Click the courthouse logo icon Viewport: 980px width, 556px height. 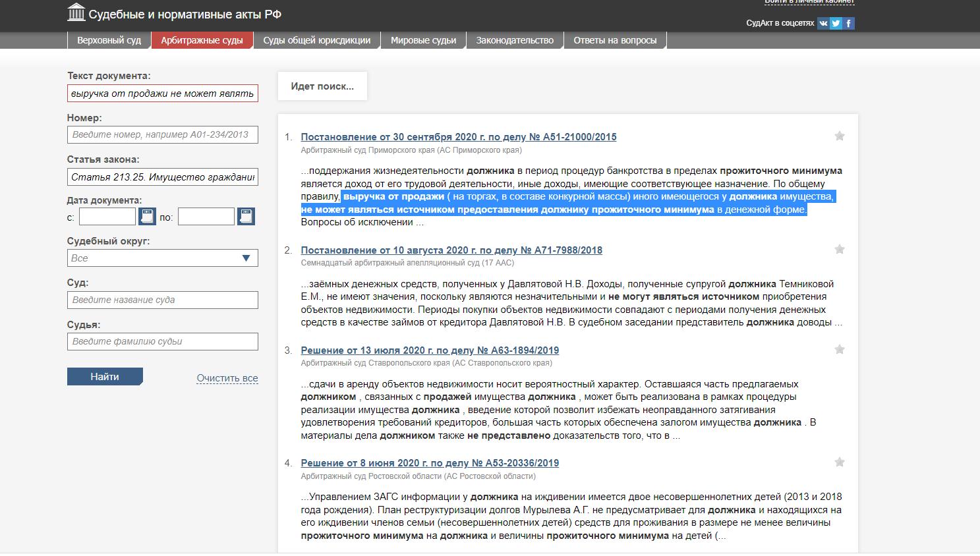tap(76, 13)
